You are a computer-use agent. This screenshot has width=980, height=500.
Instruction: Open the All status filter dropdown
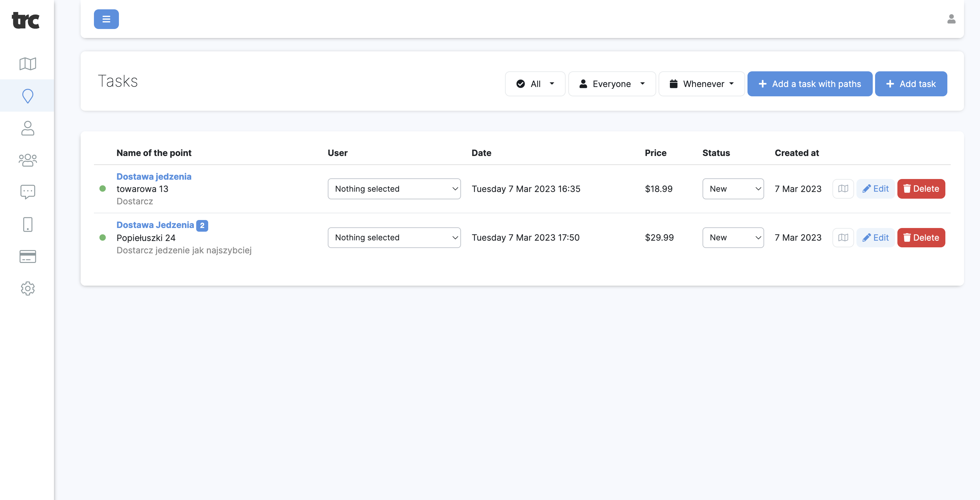coord(535,84)
